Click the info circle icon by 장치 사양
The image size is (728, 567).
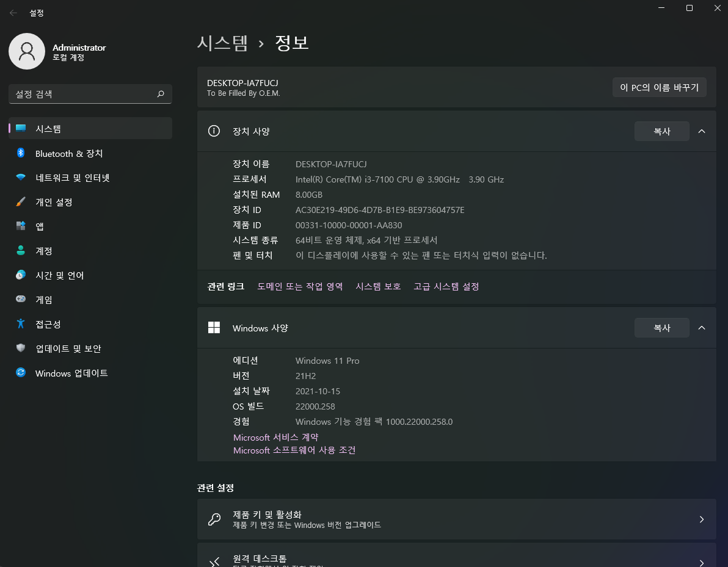tap(214, 131)
